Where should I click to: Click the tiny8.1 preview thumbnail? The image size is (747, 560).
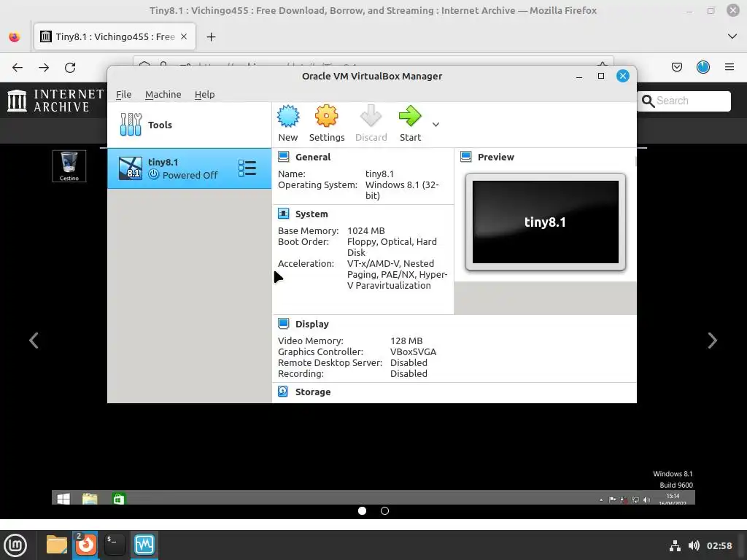click(x=546, y=222)
